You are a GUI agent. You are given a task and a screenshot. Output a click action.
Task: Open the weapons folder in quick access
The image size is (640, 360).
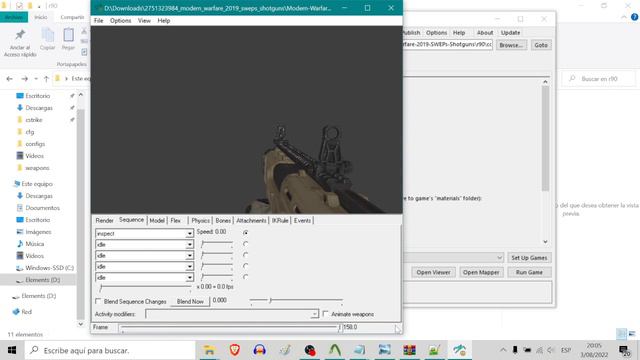(37, 168)
